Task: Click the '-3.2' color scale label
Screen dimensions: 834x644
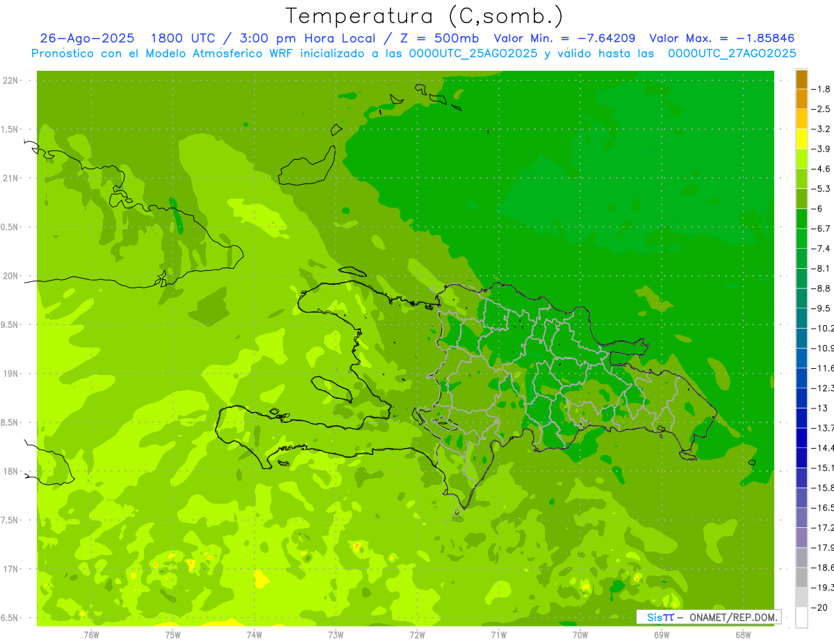Action: [x=821, y=129]
